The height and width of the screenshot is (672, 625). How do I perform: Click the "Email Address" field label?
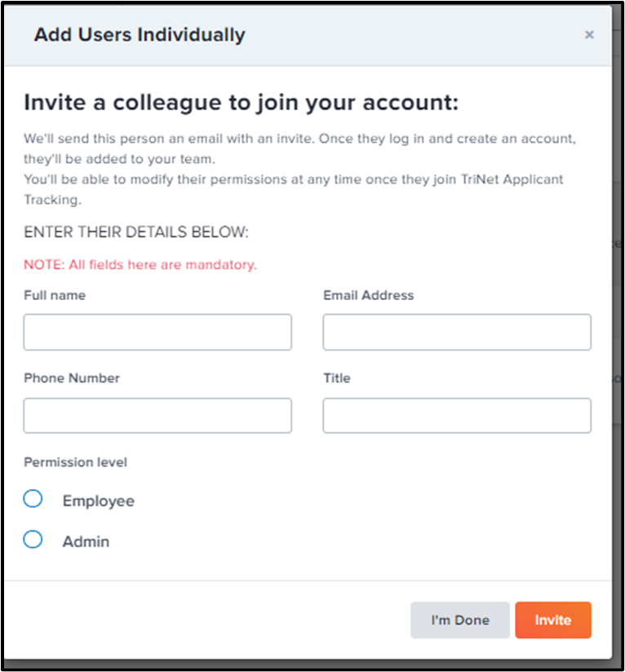(x=368, y=295)
